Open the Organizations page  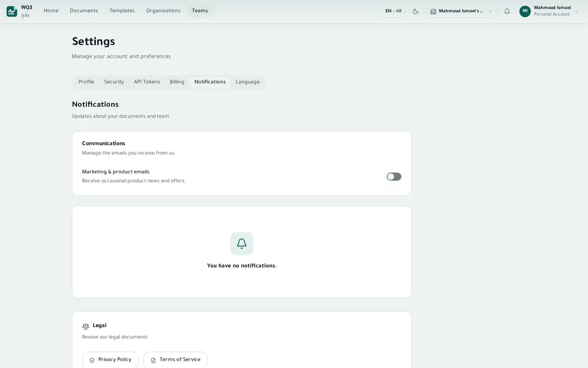164,11
